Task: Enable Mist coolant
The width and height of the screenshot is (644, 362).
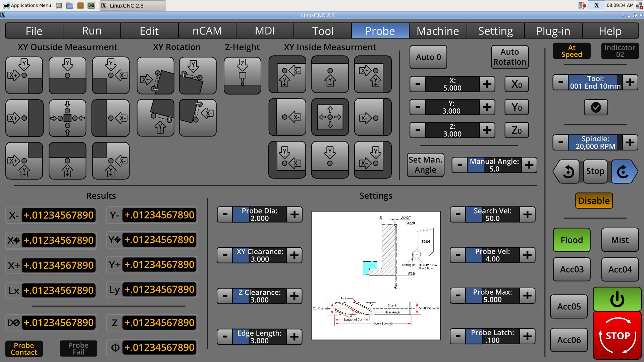Action: pyautogui.click(x=620, y=240)
